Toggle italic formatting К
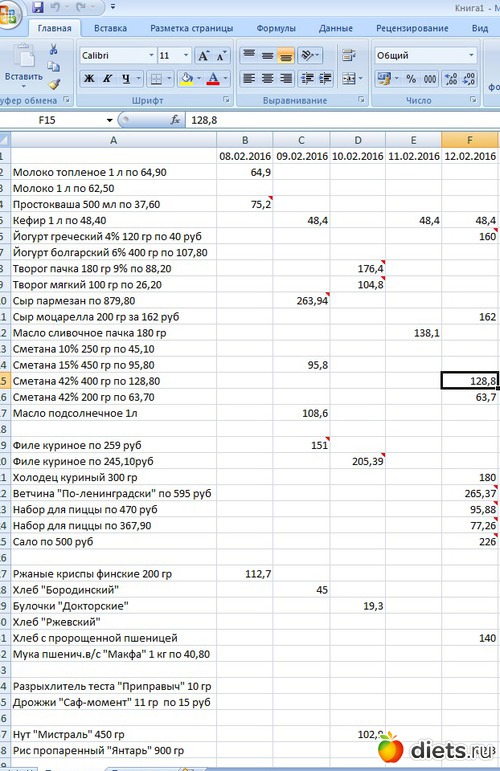 tap(107, 78)
